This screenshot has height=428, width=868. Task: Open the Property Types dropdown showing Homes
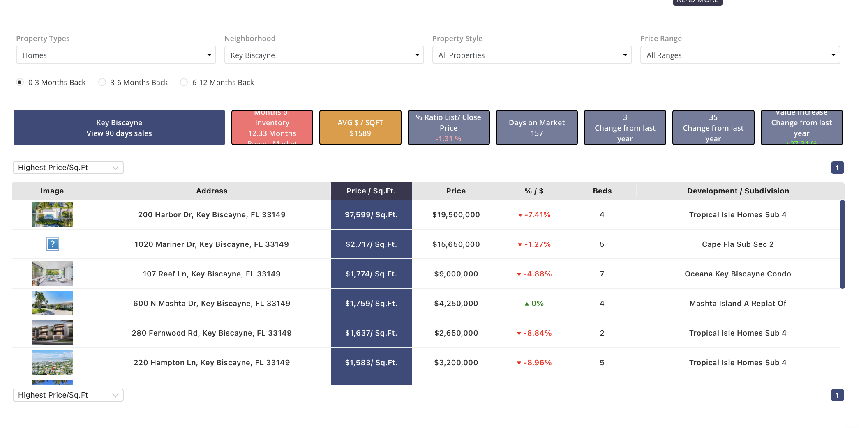(116, 55)
